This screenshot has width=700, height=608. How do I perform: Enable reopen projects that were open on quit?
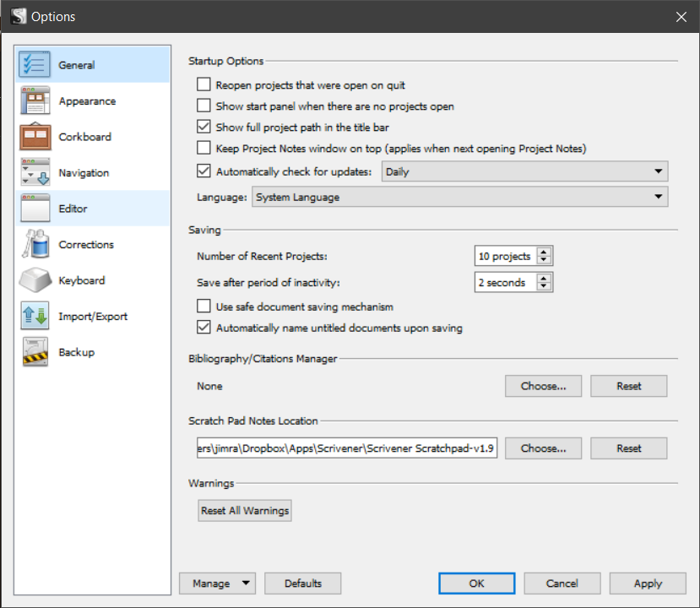click(x=203, y=85)
